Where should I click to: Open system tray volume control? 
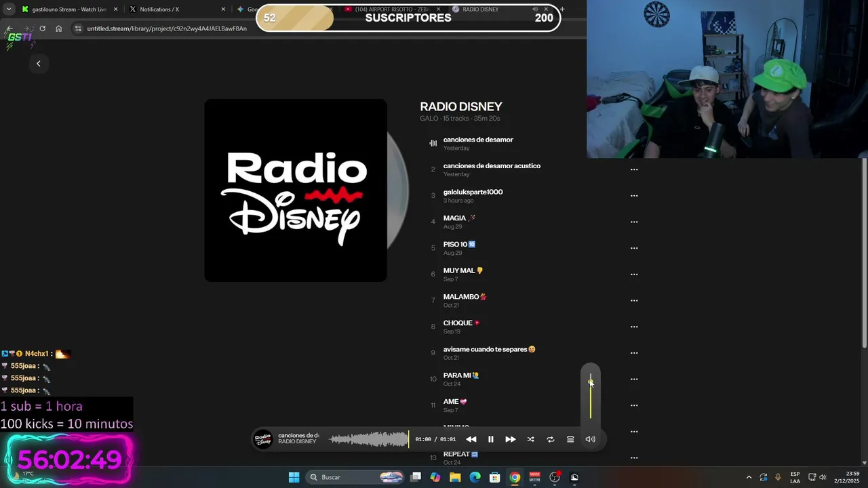[x=823, y=477]
